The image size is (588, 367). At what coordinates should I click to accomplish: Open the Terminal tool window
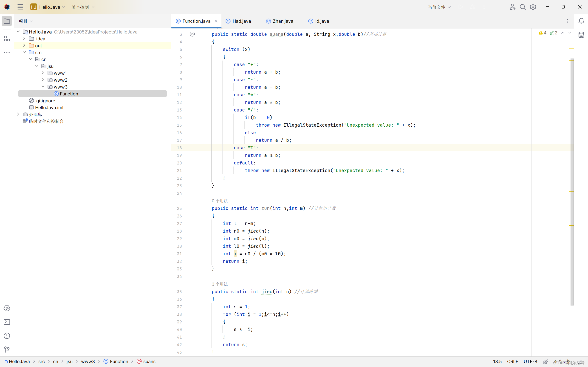click(7, 322)
